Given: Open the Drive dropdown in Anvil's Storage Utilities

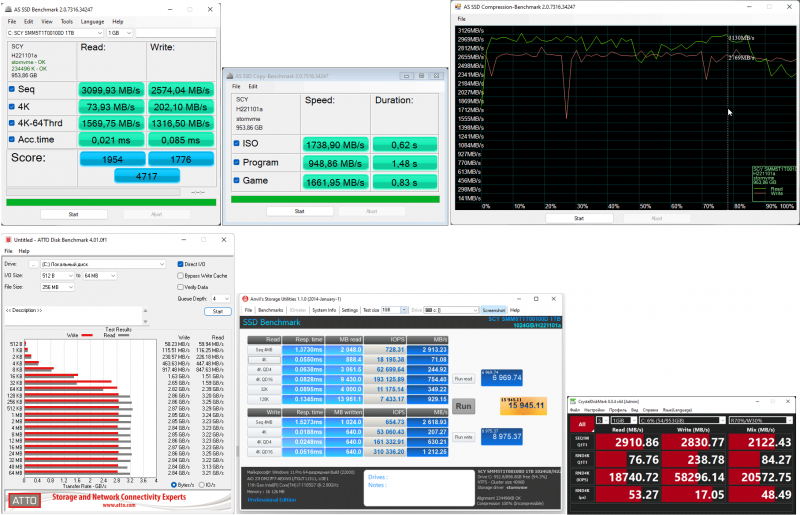Looking at the screenshot, I should coord(451,310).
